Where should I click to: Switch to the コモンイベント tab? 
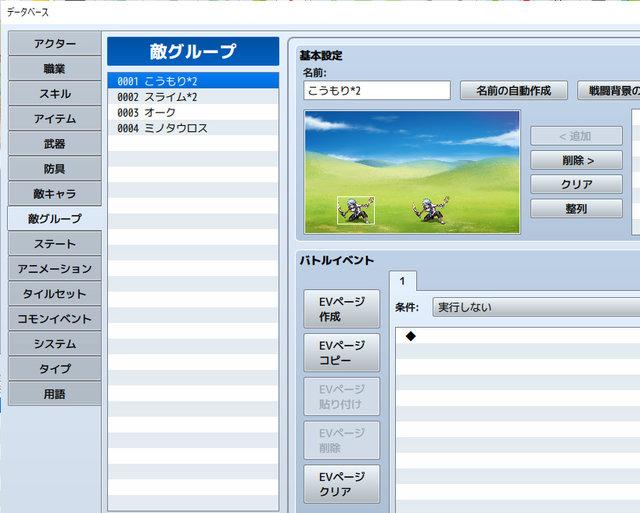[x=55, y=318]
